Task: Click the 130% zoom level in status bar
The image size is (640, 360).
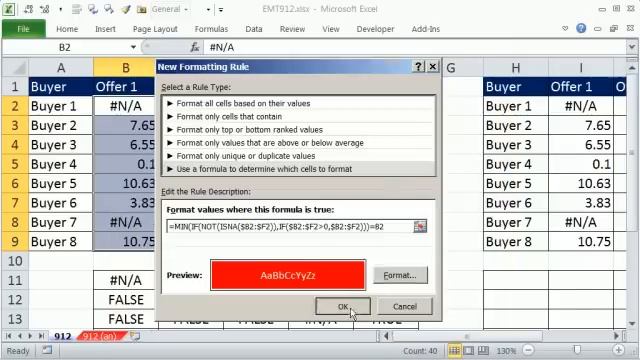Action: click(x=506, y=351)
